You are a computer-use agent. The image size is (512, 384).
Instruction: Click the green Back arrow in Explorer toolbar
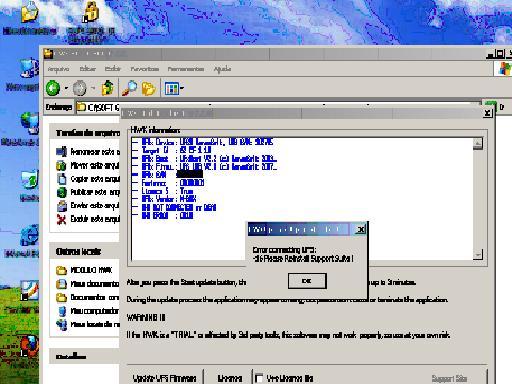(x=53, y=88)
